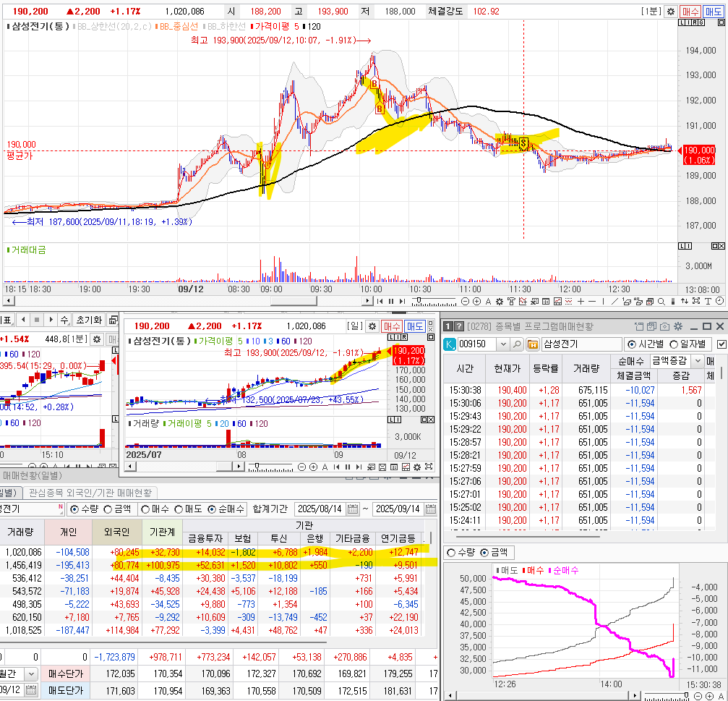The width and height of the screenshot is (728, 701).
Task: Click blue 매도 button in daily chart window
Action: click(415, 326)
